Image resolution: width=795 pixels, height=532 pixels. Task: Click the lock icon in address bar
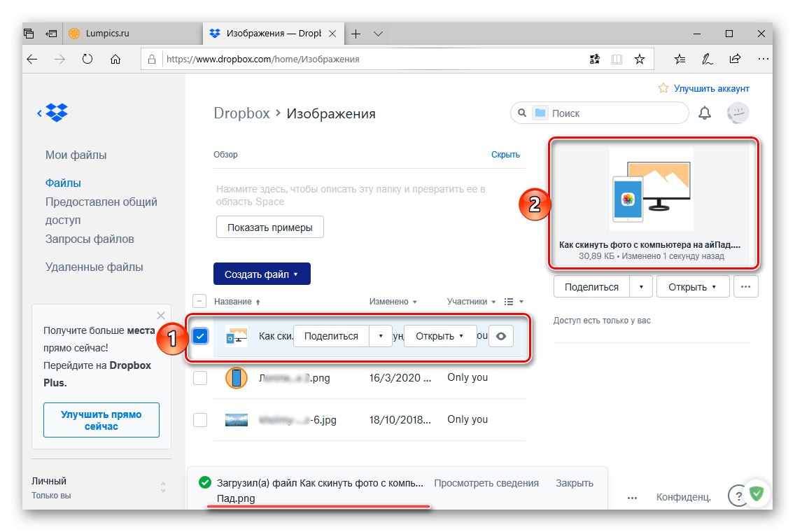(152, 59)
